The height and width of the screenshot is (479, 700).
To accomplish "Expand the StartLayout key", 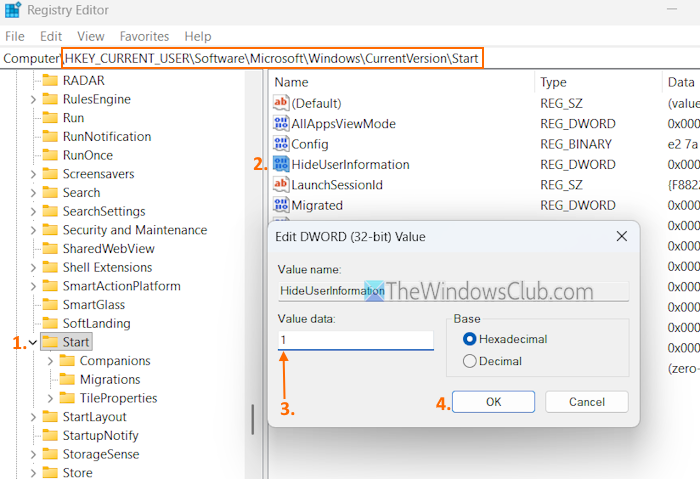I will click(x=33, y=417).
